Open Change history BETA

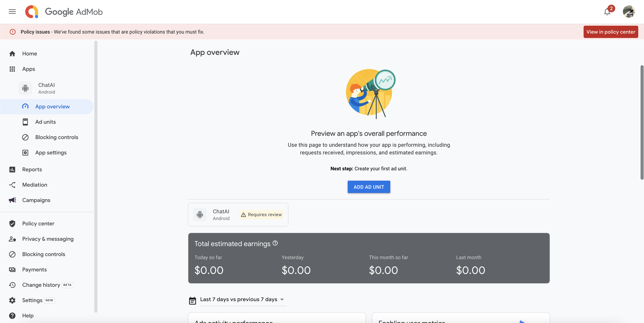tap(48, 285)
